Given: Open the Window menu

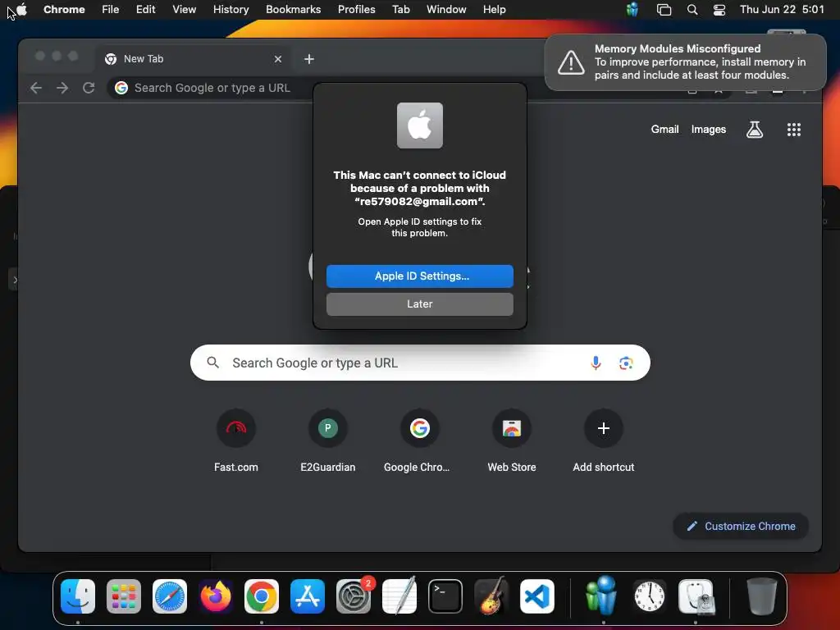Looking at the screenshot, I should coord(446,10).
